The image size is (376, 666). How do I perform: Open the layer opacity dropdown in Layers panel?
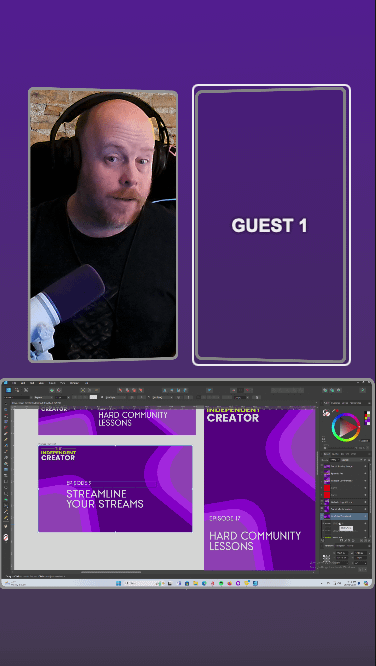(335, 460)
